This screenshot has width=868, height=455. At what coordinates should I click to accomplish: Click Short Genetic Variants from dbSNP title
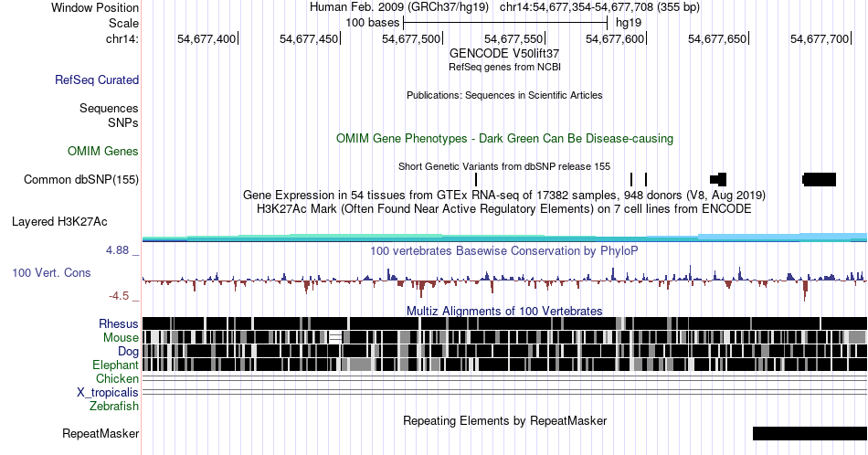point(504,166)
